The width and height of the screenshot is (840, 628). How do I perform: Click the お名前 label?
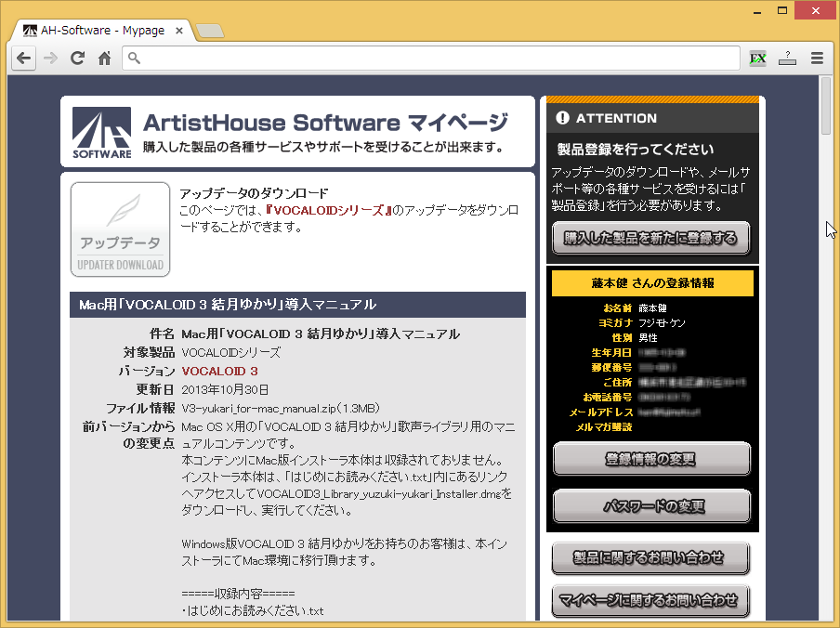[x=618, y=307]
